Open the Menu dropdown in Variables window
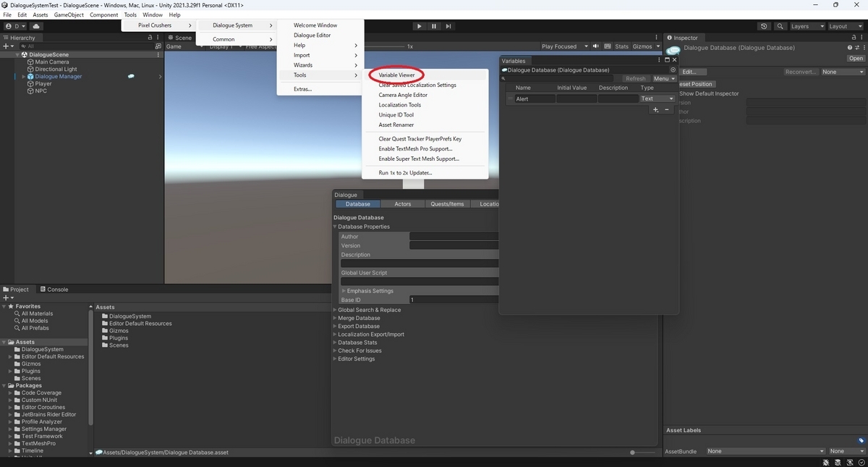The width and height of the screenshot is (868, 467). pos(663,78)
